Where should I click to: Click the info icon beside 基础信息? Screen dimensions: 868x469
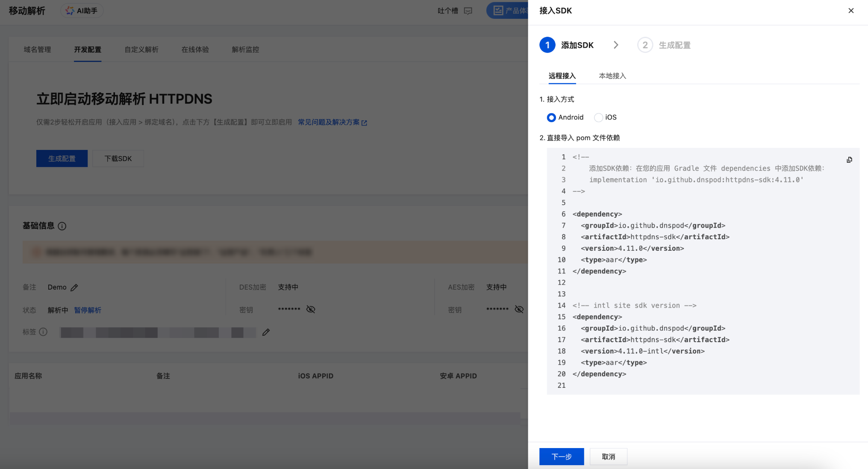(62, 226)
